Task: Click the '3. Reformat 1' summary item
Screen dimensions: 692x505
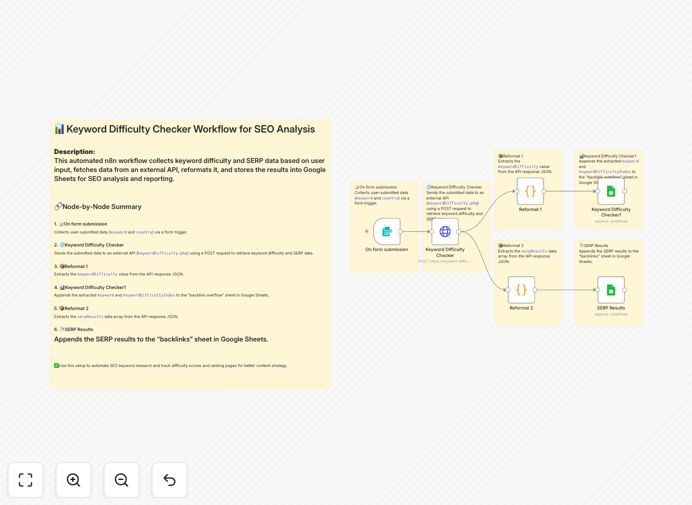Action: [x=71, y=266]
